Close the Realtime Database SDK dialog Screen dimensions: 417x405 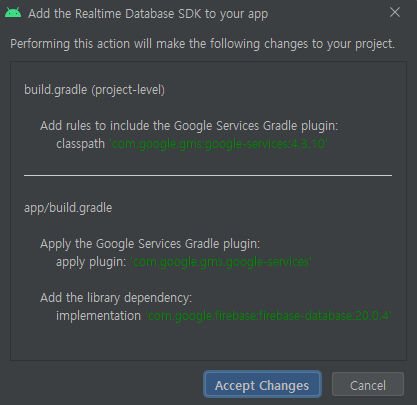click(x=395, y=12)
